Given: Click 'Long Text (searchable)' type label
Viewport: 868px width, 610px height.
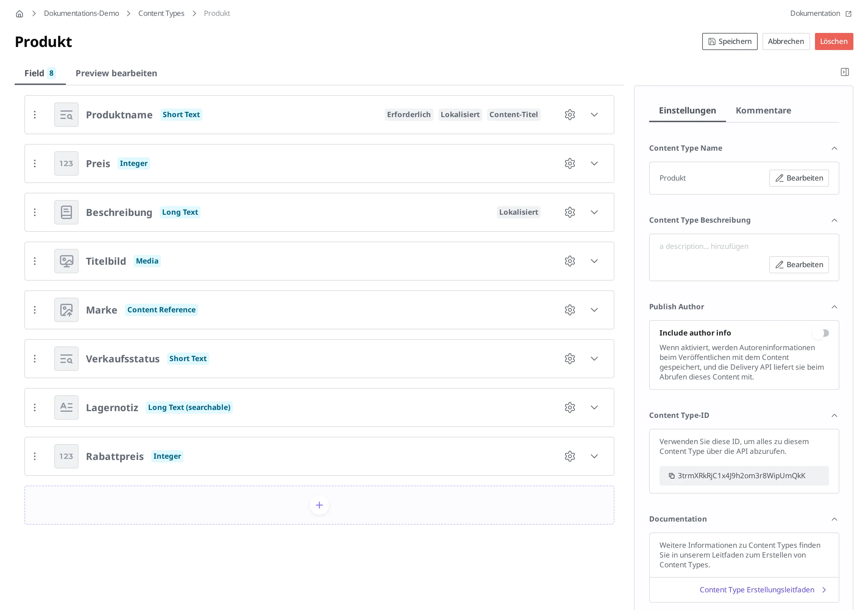Looking at the screenshot, I should (189, 407).
